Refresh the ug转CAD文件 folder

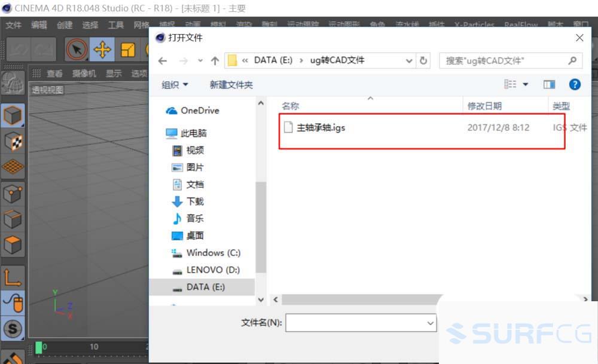[x=423, y=60]
